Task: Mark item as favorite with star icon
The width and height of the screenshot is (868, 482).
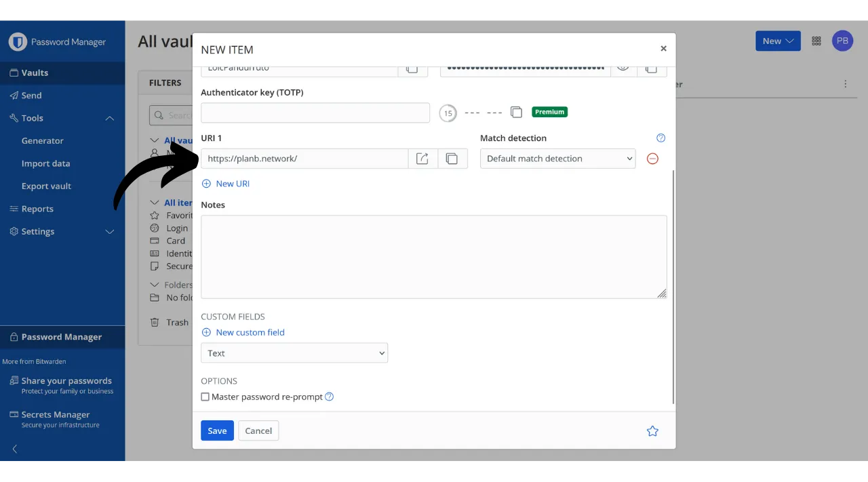Action: point(652,431)
